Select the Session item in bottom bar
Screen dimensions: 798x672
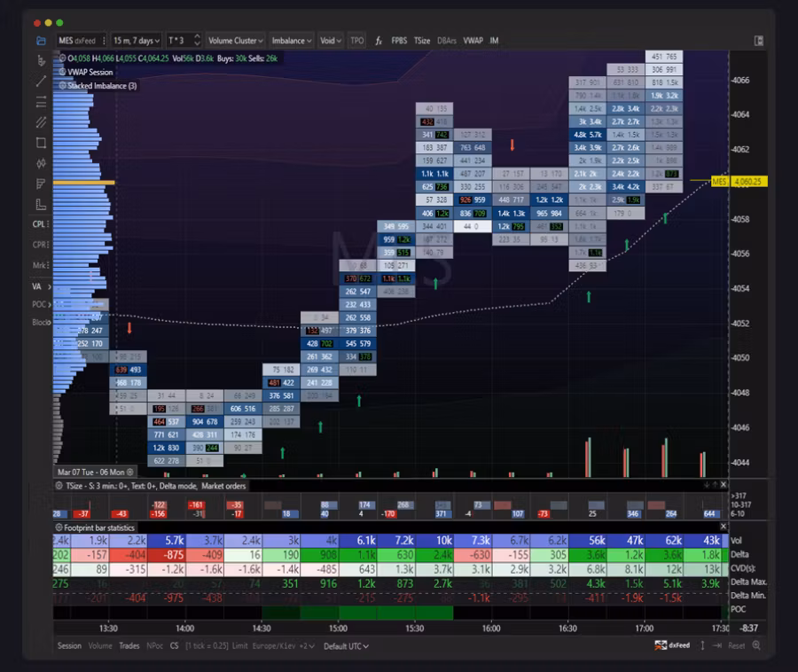pyautogui.click(x=69, y=646)
